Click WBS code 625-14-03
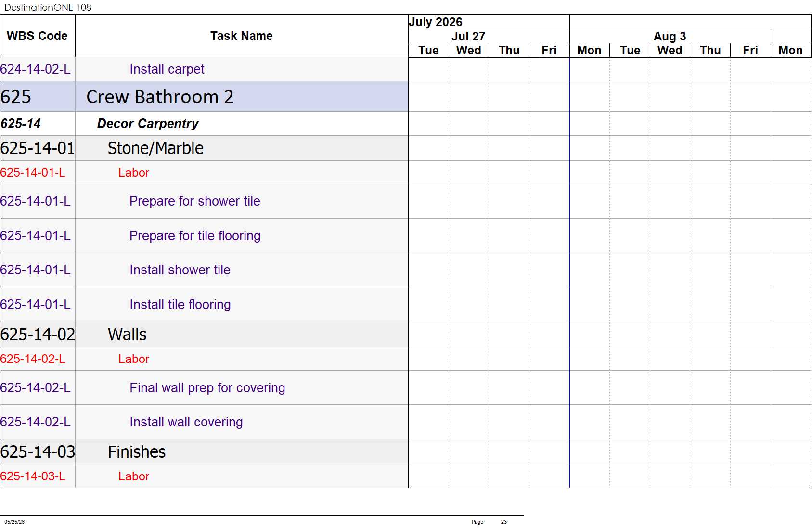 38,452
